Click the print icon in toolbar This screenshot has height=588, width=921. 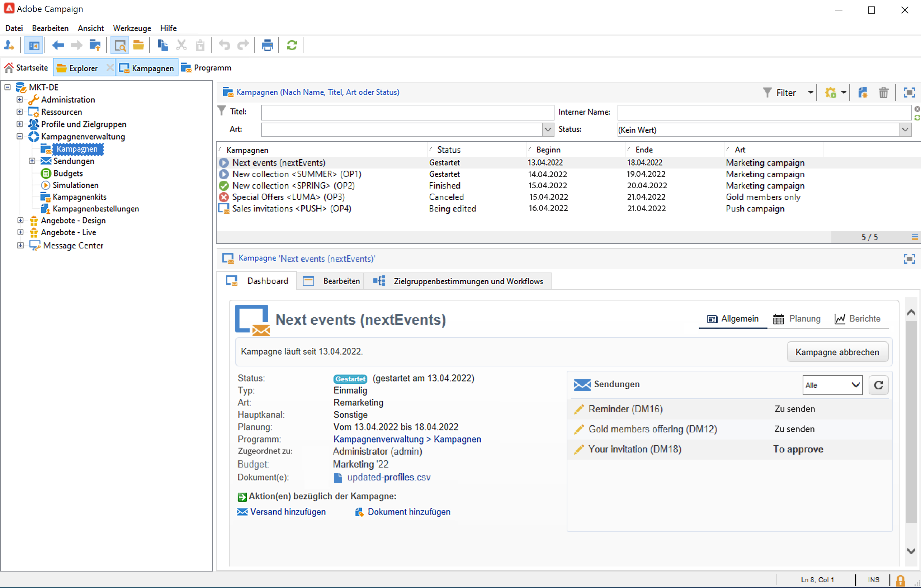point(267,46)
